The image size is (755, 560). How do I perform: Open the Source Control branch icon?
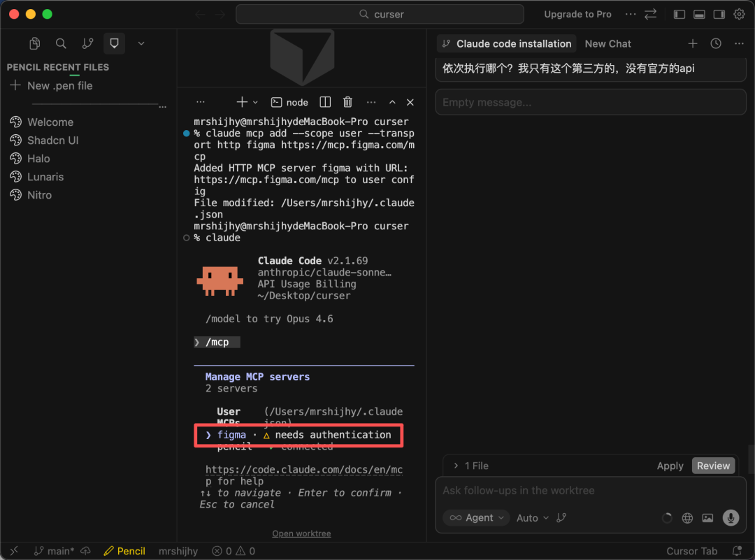pos(87,43)
